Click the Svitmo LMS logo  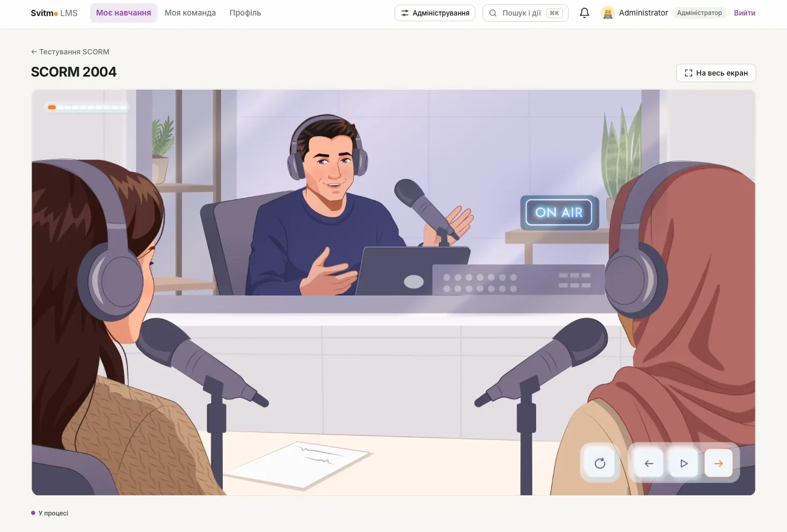tap(54, 13)
